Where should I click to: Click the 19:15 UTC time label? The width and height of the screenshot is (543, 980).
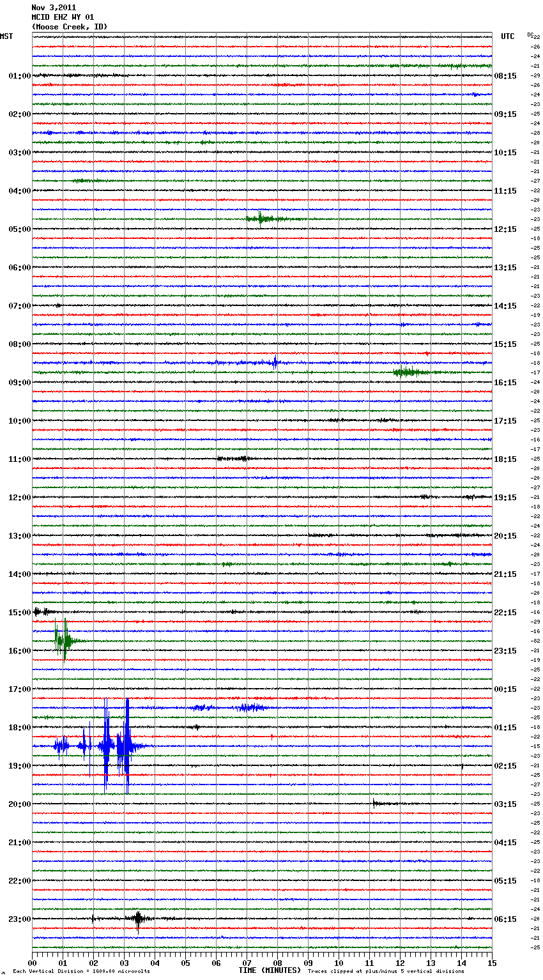(x=505, y=498)
